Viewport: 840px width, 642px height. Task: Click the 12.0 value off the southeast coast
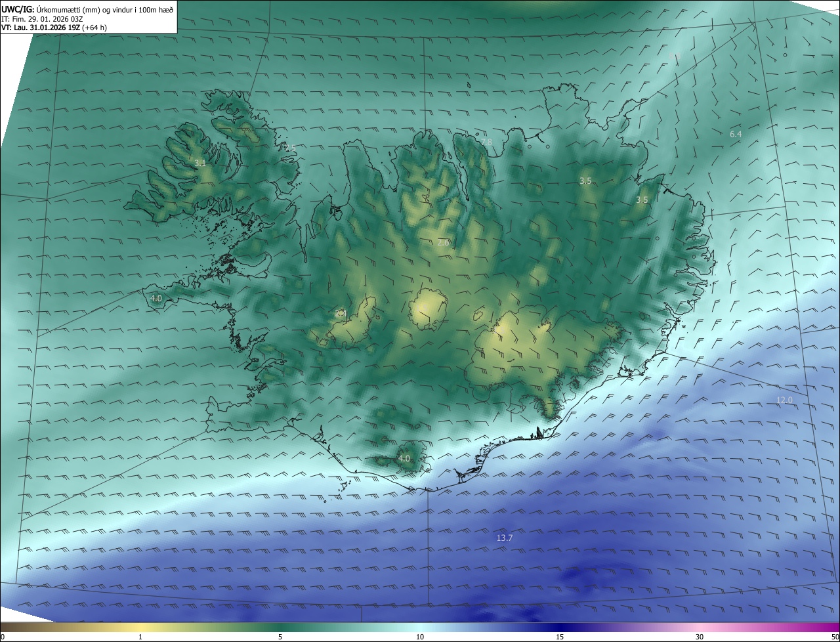click(784, 400)
